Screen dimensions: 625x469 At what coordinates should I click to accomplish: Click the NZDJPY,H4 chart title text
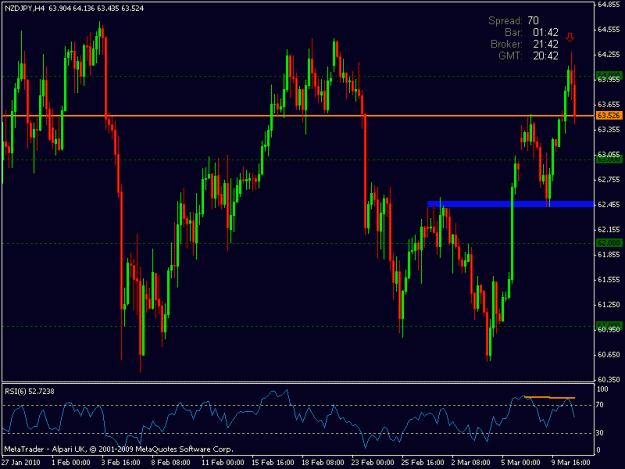(25, 8)
